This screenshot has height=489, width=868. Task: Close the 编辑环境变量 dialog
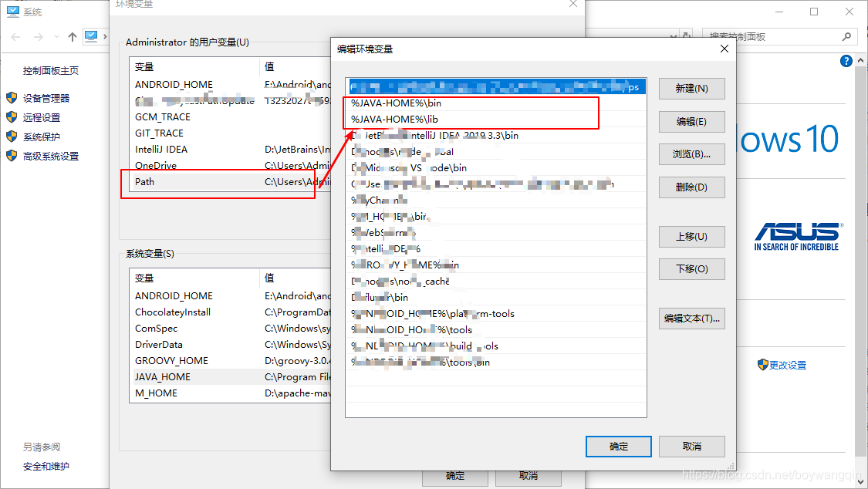coord(724,49)
